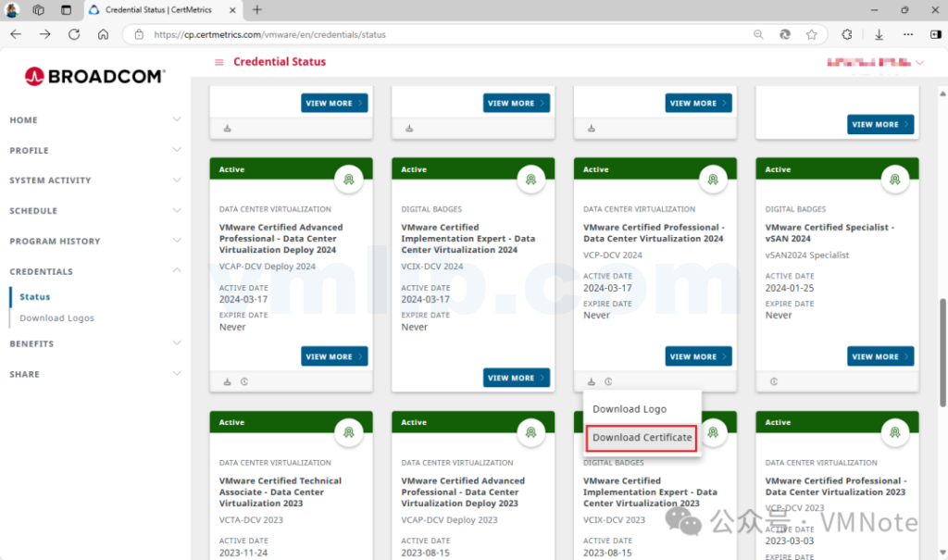Click the share icon under vSAN 2024 Specialist card
This screenshot has height=560, width=948.
[774, 380]
